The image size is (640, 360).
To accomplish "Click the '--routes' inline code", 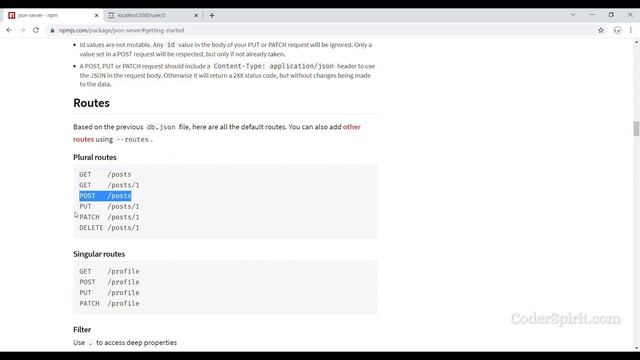I will pos(132,139).
